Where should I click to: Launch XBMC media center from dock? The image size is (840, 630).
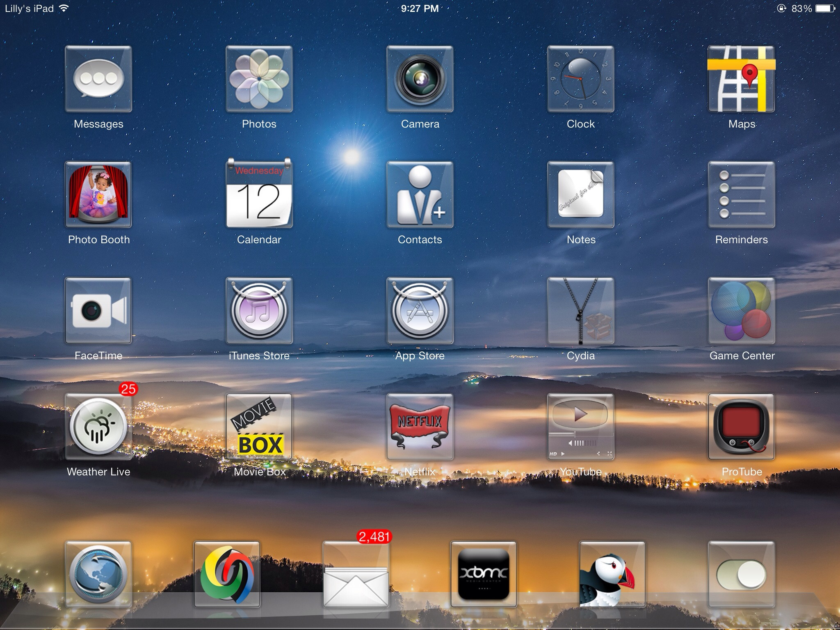click(x=484, y=574)
